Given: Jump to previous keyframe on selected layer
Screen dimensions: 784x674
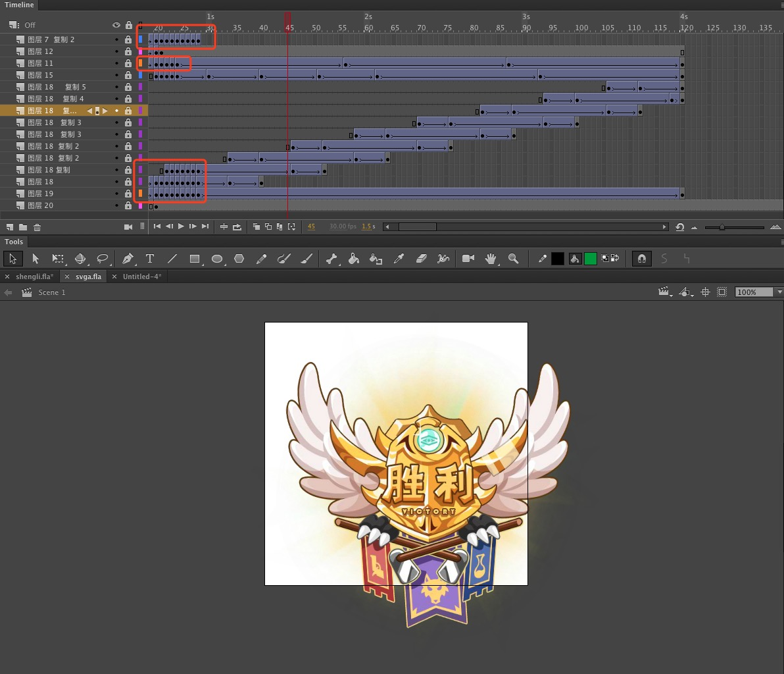Looking at the screenshot, I should tap(89, 111).
